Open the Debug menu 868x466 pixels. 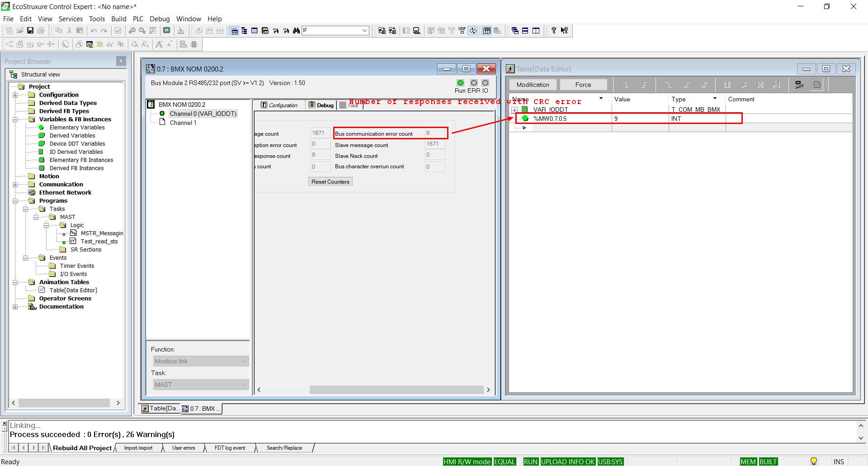tap(160, 19)
